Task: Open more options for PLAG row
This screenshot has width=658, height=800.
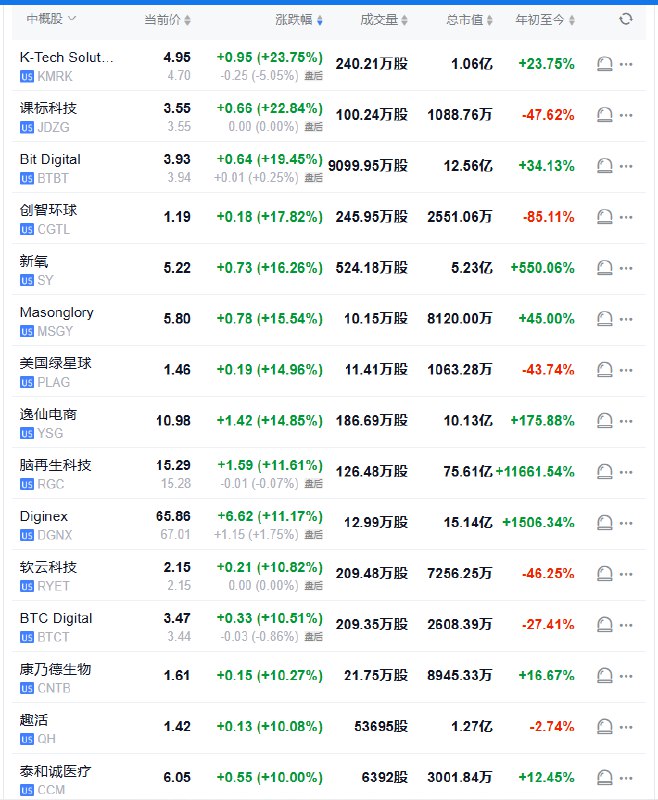Action: tap(626, 370)
